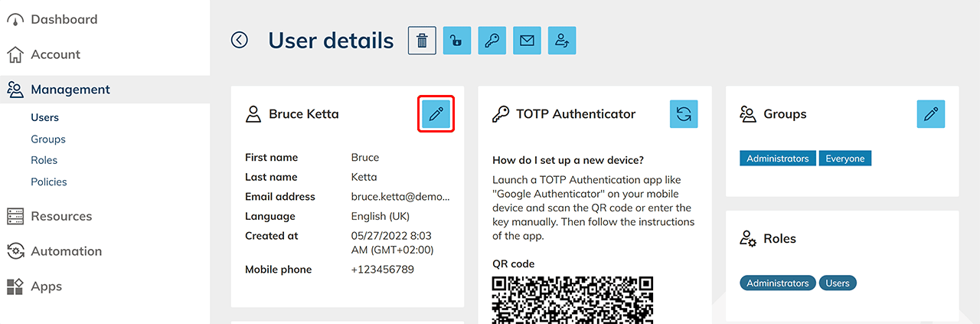Refresh the TOTP Authenticator key
This screenshot has height=324, width=980.
[684, 114]
